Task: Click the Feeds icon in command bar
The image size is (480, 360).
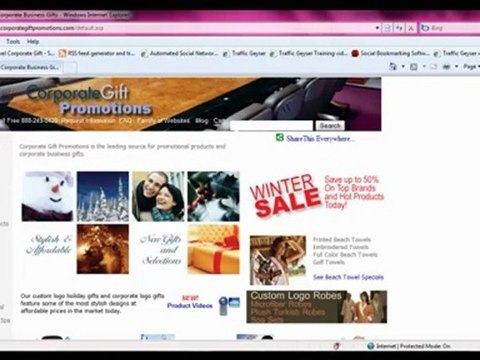Action: click(414, 67)
